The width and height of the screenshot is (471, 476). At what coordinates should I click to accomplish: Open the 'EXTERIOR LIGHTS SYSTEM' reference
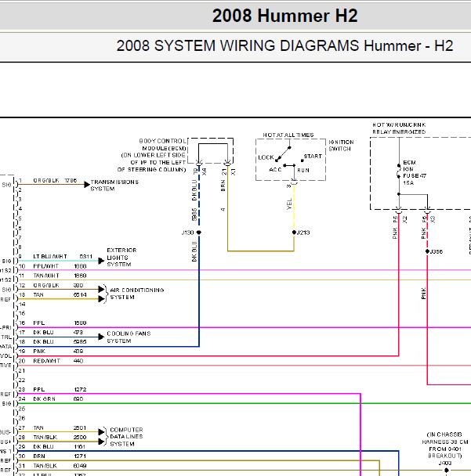click(x=121, y=257)
